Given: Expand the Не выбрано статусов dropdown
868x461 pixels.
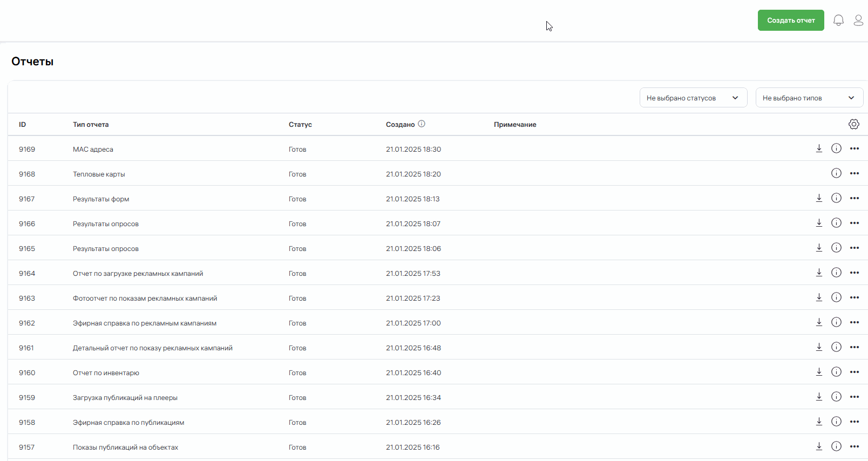Looking at the screenshot, I should [693, 98].
